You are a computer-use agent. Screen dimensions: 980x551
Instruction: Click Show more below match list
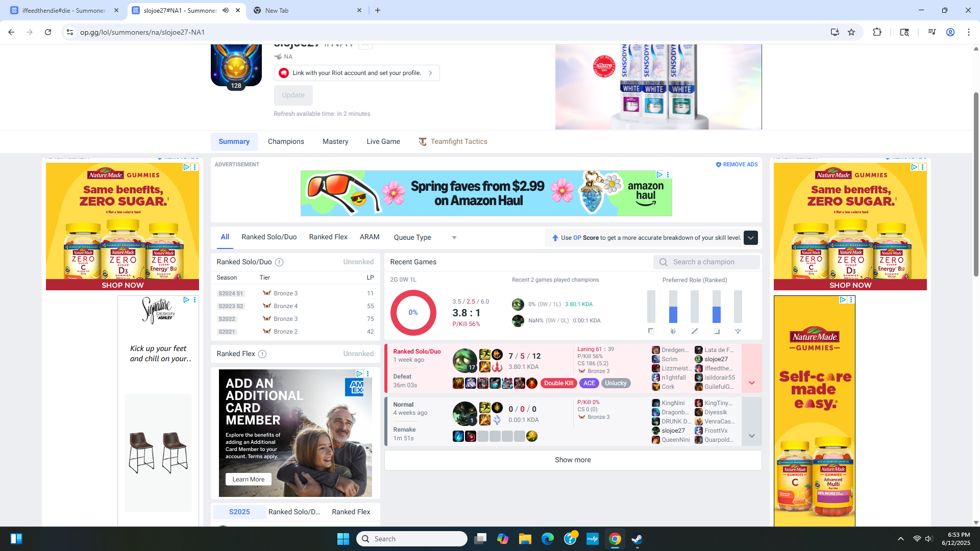[573, 460]
